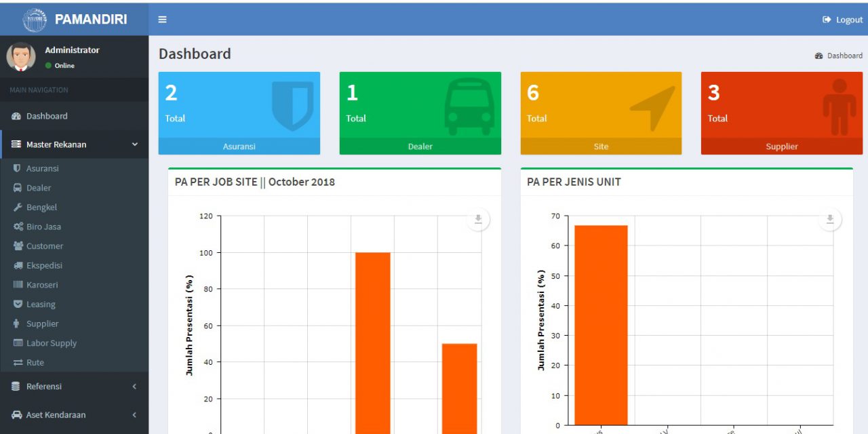The width and height of the screenshot is (868, 434).
Task: Open the Supplier total card footer
Action: (x=781, y=146)
